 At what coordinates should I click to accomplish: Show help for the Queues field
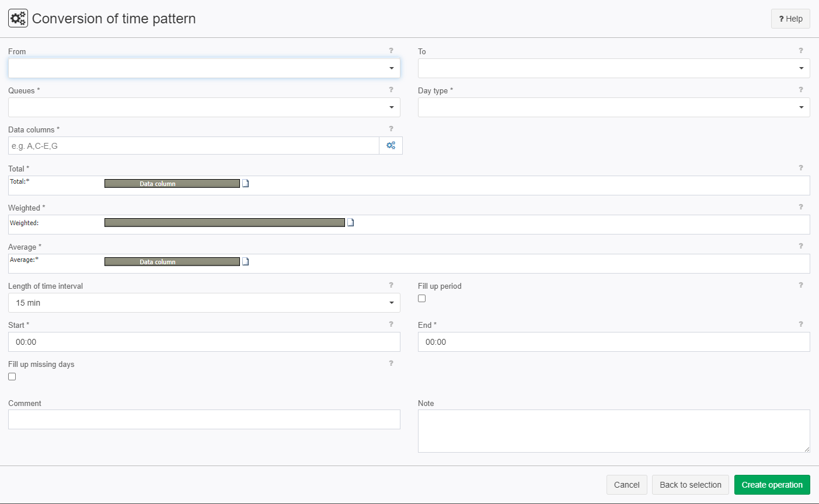391,90
